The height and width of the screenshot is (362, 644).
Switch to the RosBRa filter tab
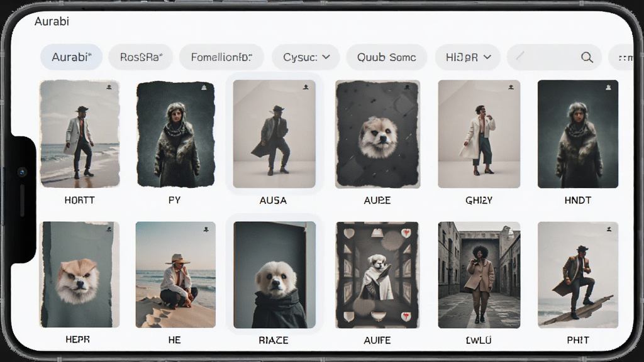pos(141,57)
